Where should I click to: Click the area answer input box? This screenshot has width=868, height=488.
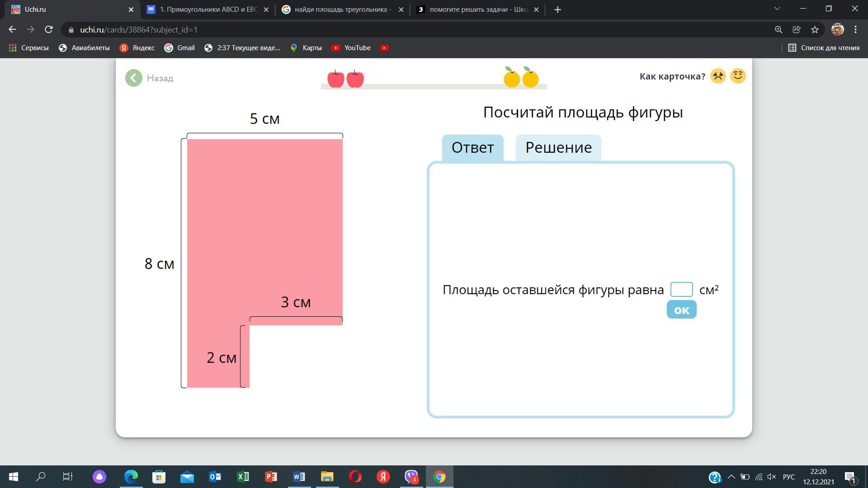pyautogui.click(x=681, y=290)
